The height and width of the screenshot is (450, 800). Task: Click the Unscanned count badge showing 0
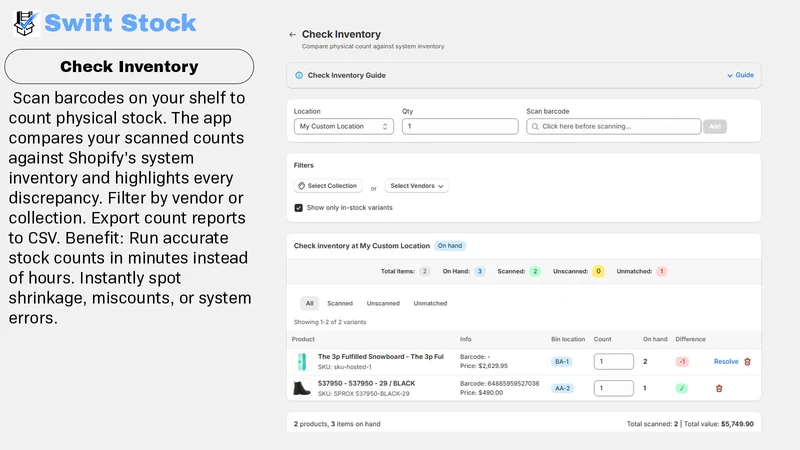pos(598,271)
